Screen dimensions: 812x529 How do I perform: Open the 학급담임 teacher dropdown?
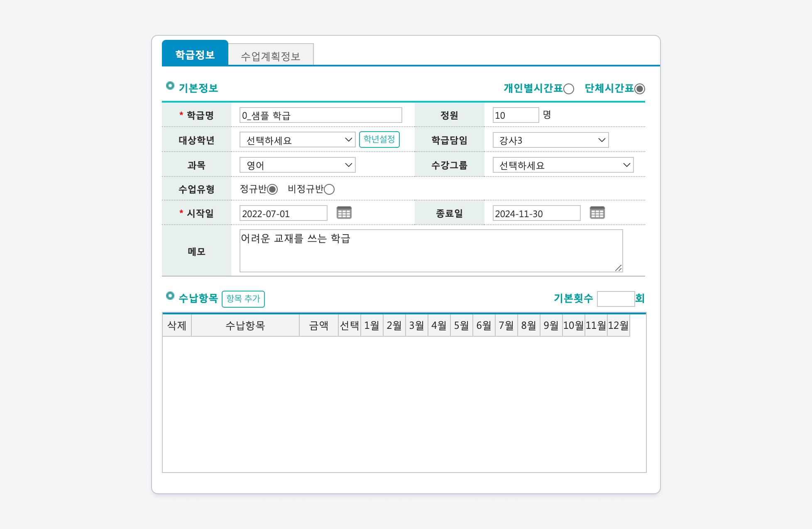[x=550, y=140]
